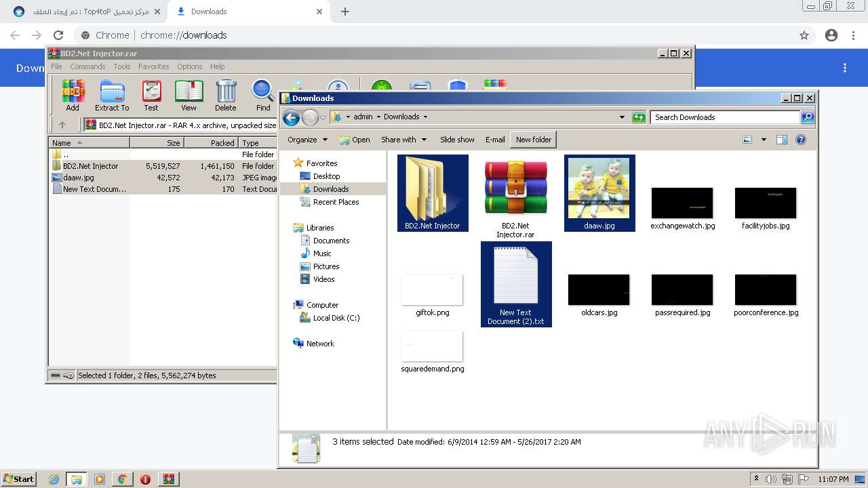Open Local Disk (C:) in navigation pane

point(336,318)
